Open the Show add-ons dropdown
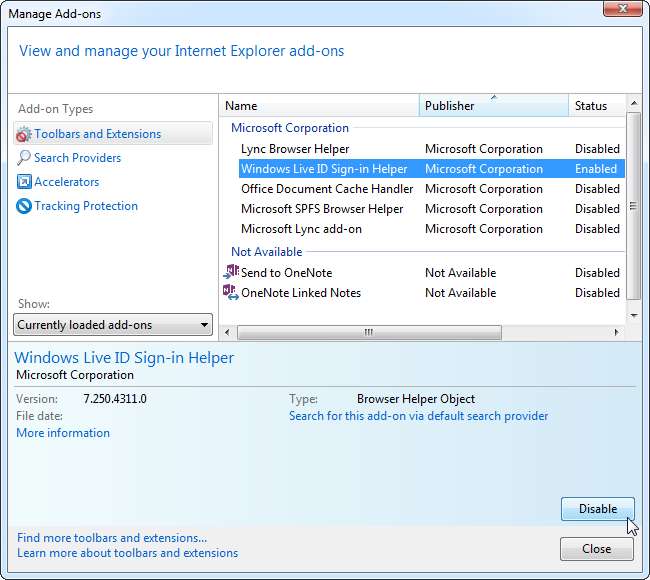This screenshot has width=650, height=580. 113,325
